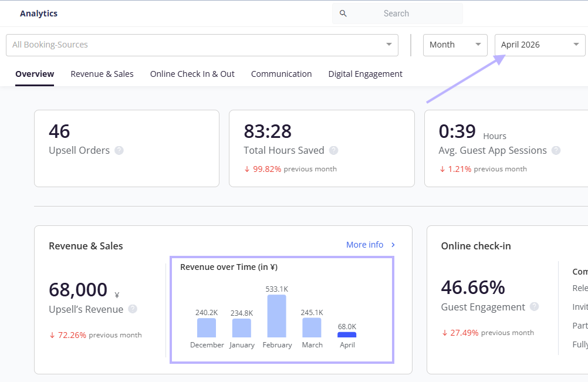588x382 pixels.
Task: Open the Online Check In & Out tab
Action: coord(192,74)
